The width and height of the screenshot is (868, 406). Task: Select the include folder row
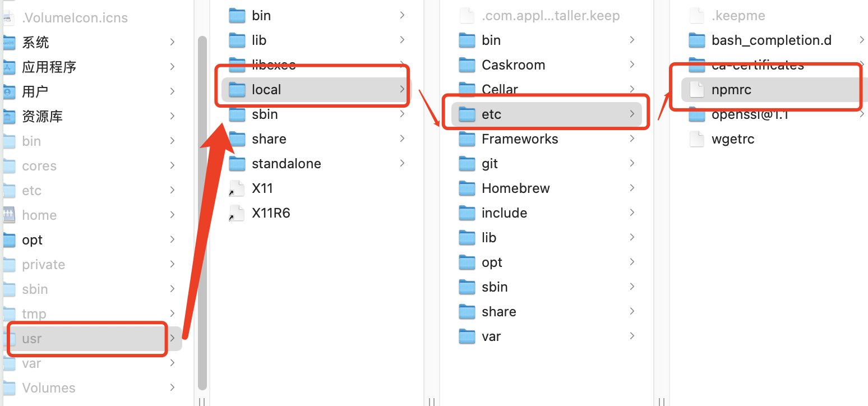click(547, 213)
